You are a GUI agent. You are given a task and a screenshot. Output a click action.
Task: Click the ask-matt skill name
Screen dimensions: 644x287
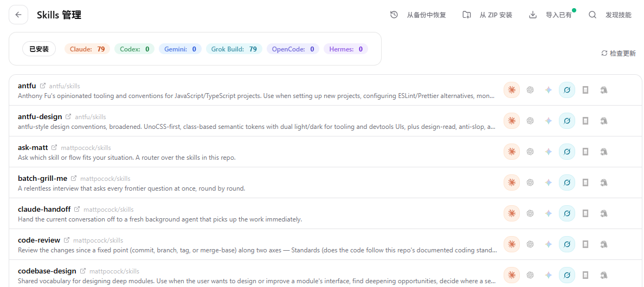click(x=33, y=148)
